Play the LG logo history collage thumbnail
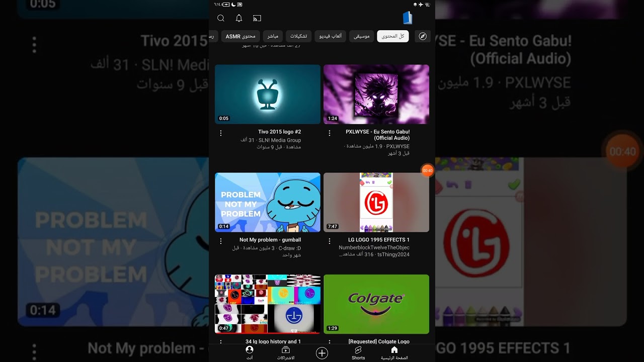This screenshot has height=362, width=644. pos(268,304)
